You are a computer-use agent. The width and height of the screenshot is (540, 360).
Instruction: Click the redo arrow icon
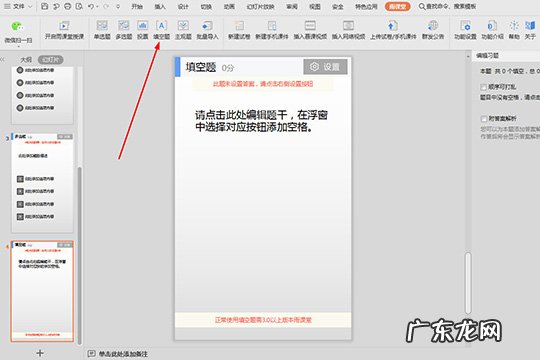pyautogui.click(x=106, y=6)
